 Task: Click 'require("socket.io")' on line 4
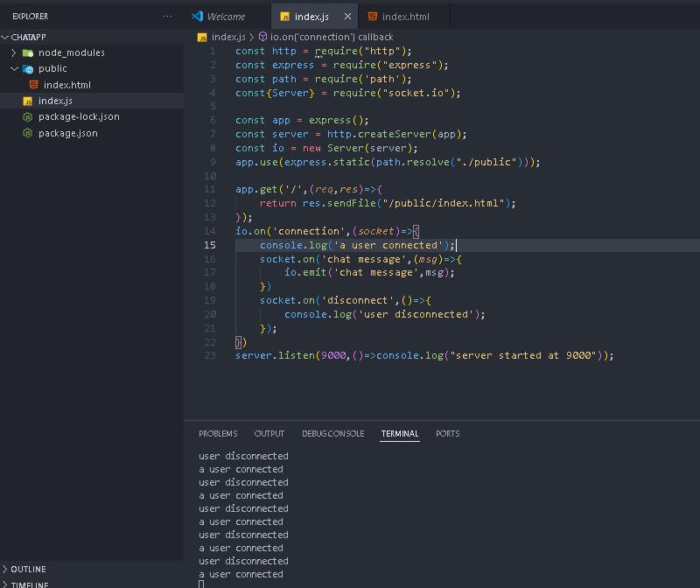[394, 93]
